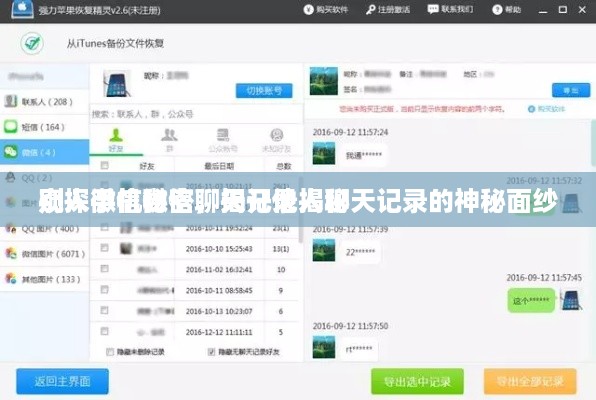Click the contacts icon beside 联系人
This screenshot has height=400, width=596.
tap(11, 101)
